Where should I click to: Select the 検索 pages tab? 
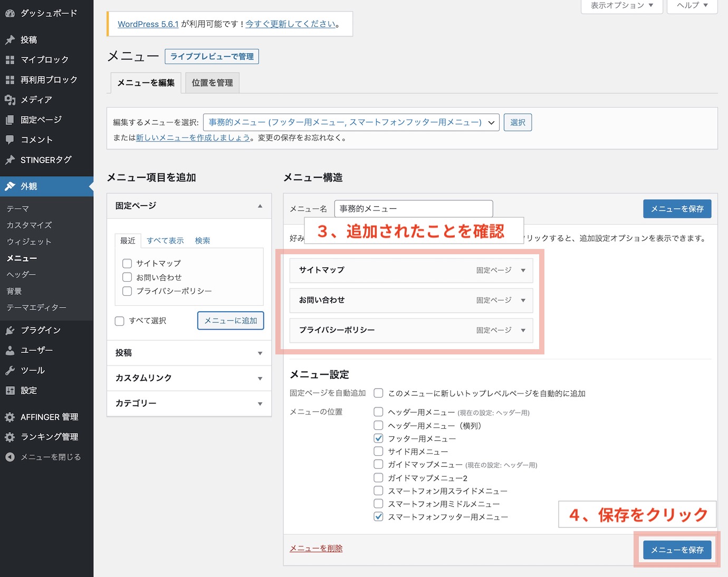tap(203, 241)
